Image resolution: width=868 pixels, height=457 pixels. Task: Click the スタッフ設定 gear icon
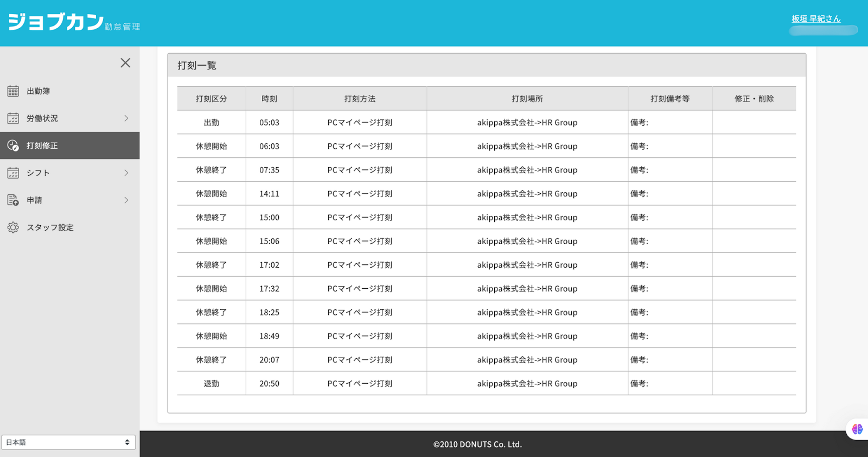tap(13, 227)
